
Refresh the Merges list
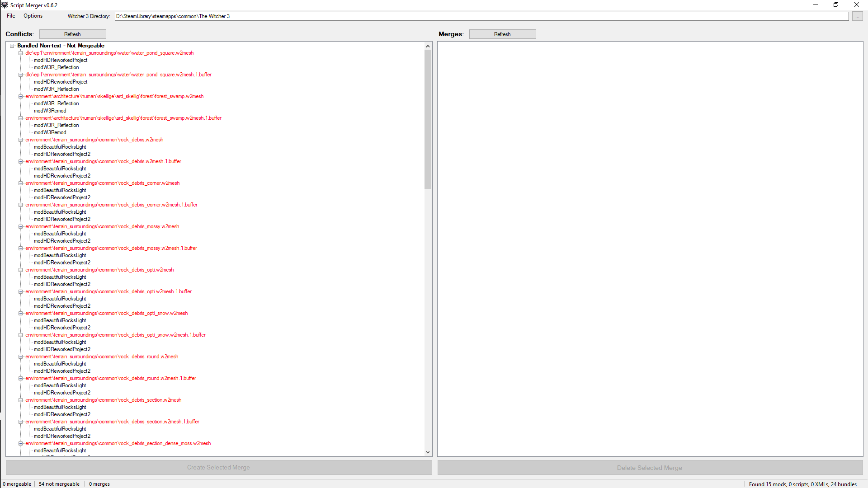[502, 34]
